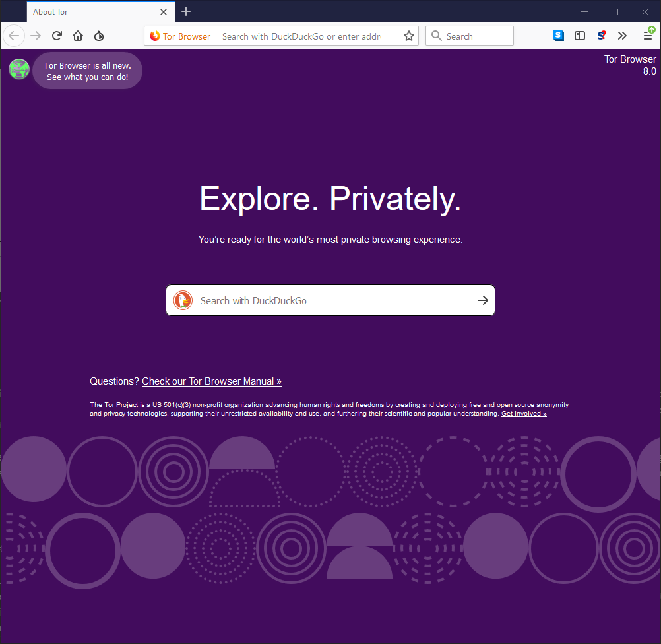The image size is (661, 644).
Task: Open the home page icon
Action: point(78,36)
